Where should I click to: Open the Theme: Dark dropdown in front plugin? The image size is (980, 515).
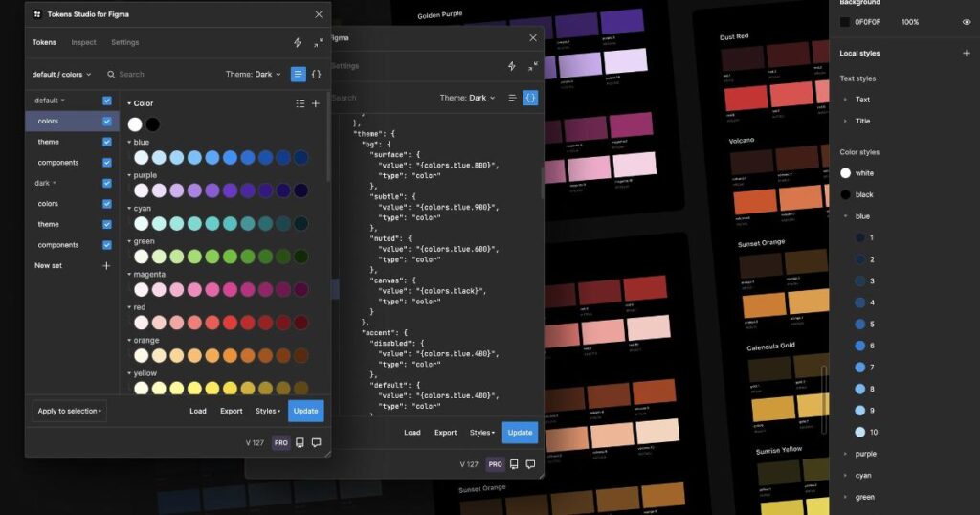[253, 75]
